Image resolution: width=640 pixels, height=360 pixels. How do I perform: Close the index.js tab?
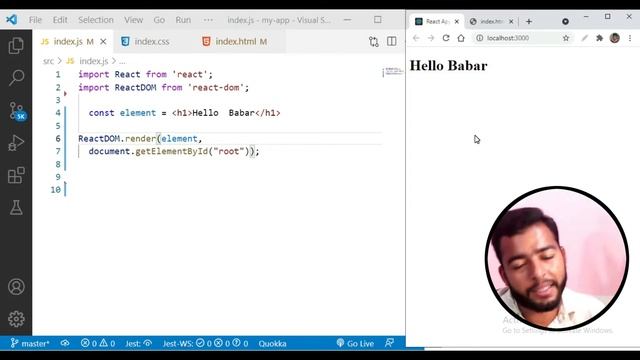point(103,41)
